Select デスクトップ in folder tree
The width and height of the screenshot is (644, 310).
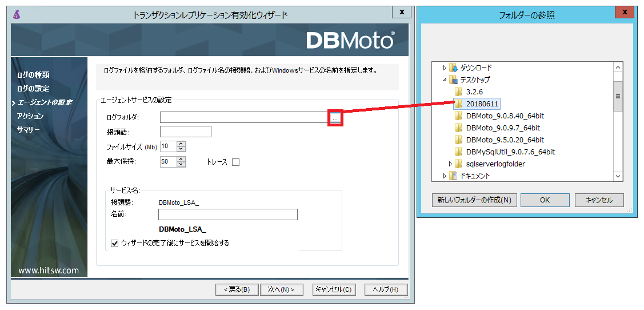[475, 80]
